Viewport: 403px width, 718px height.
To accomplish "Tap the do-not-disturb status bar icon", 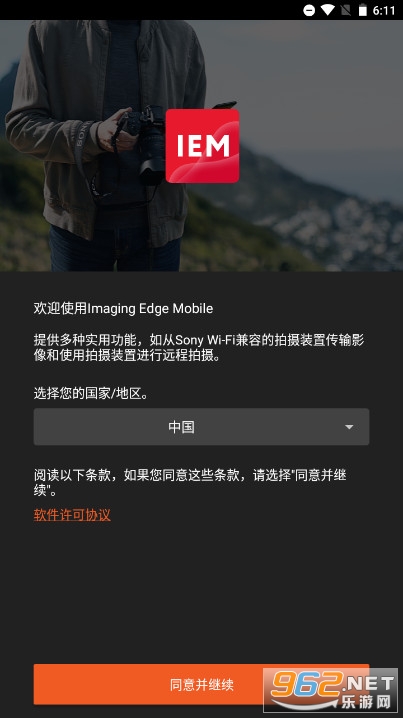I will coord(309,10).
